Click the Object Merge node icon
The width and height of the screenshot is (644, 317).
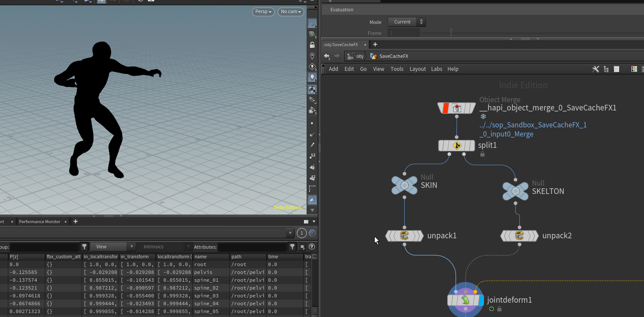click(x=456, y=108)
